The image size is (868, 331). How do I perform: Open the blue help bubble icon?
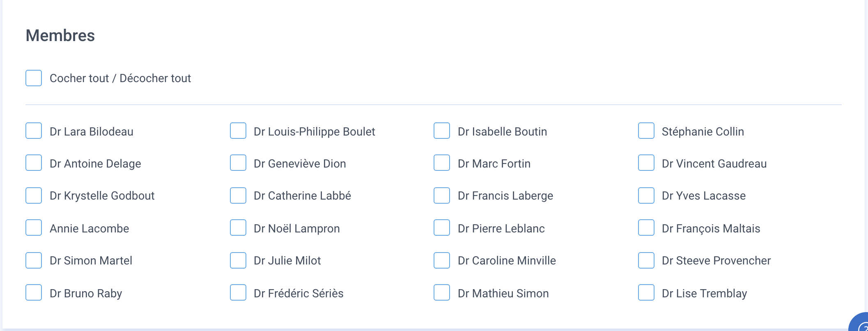[x=860, y=323]
